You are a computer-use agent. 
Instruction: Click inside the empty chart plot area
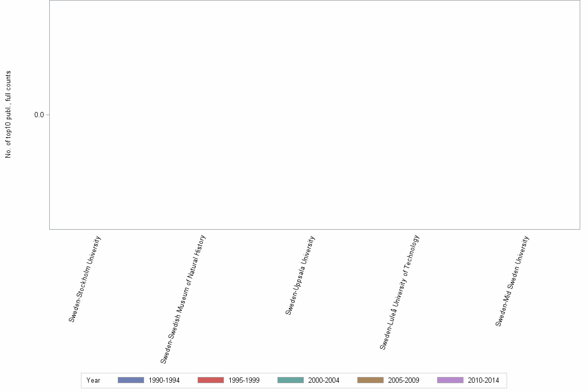(311, 114)
